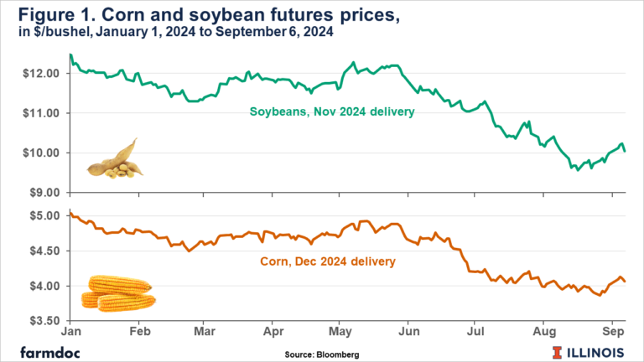Click the Jul label on the x-axis
644x362 pixels.
(x=474, y=332)
